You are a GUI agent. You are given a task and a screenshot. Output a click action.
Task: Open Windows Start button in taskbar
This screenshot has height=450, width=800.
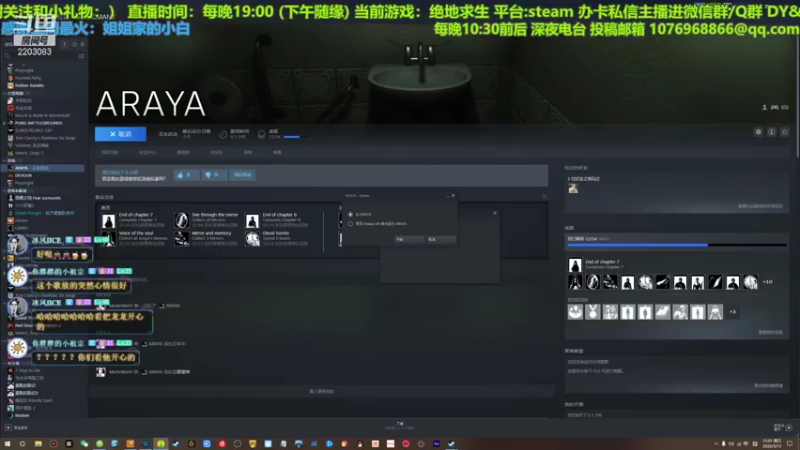tap(7, 444)
